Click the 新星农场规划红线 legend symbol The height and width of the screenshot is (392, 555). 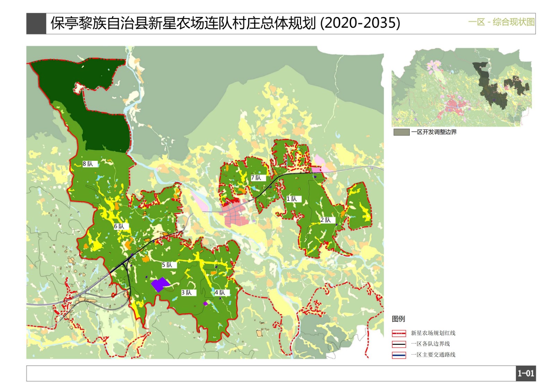pyautogui.click(x=399, y=333)
